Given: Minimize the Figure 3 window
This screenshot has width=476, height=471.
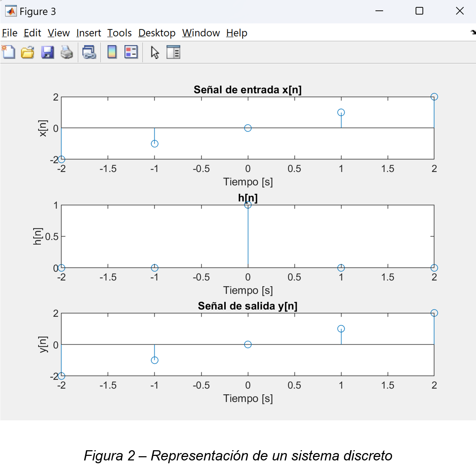Looking at the screenshot, I should pos(379,11).
